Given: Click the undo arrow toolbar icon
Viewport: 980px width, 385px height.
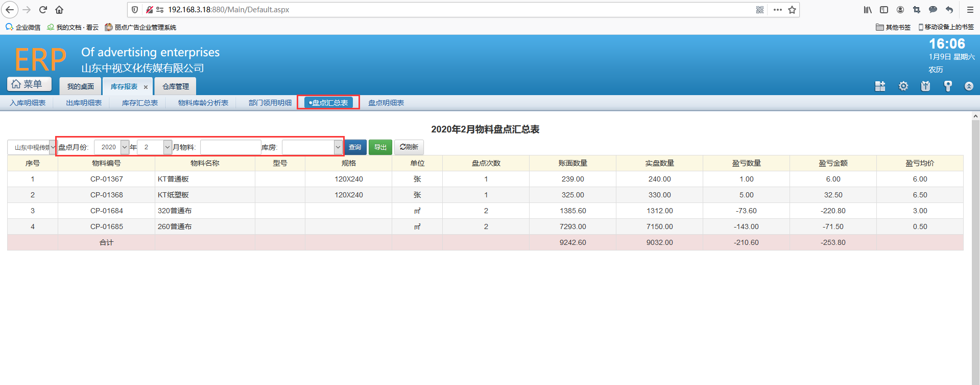Looking at the screenshot, I should click(x=949, y=10).
